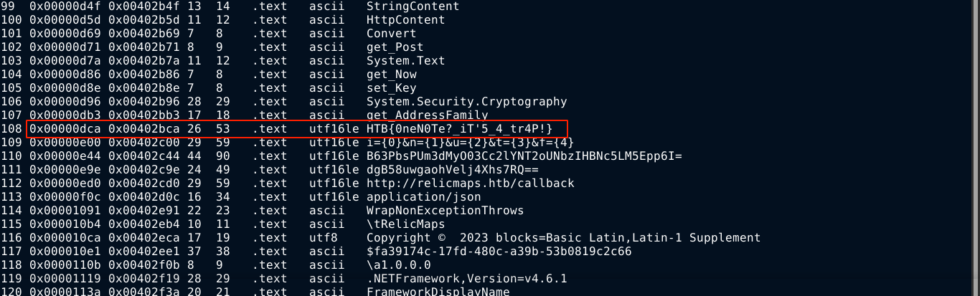The width and height of the screenshot is (980, 296).
Task: Click the Convert string on line 101
Action: (391, 34)
